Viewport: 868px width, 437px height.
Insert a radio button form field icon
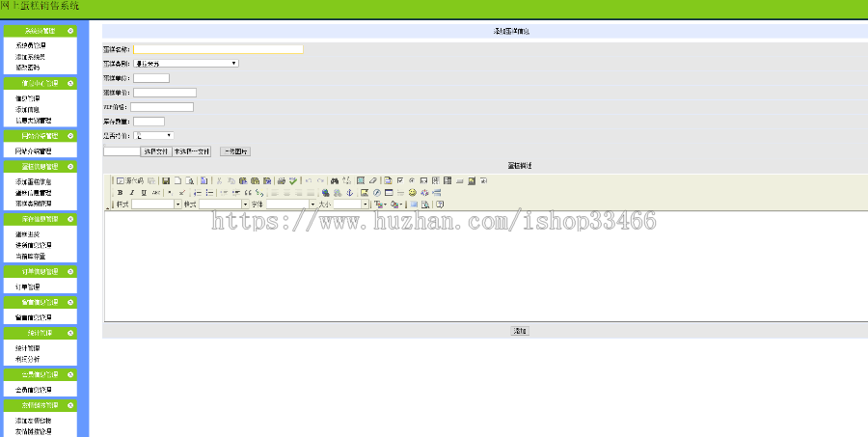point(412,180)
